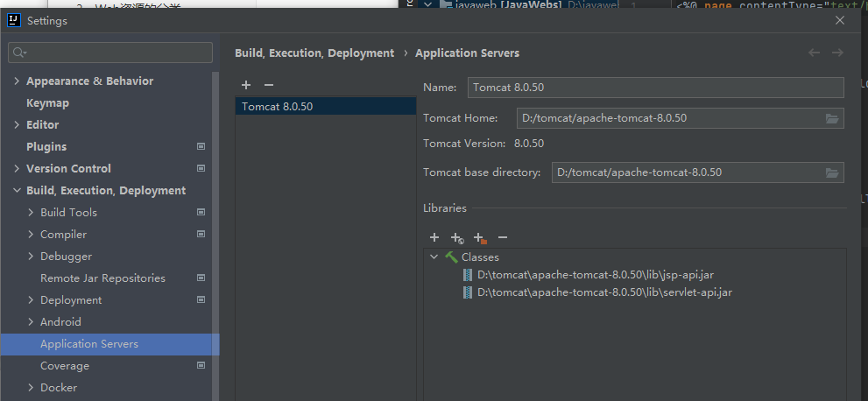Click the project-level icon beside Coverage

[x=201, y=366]
